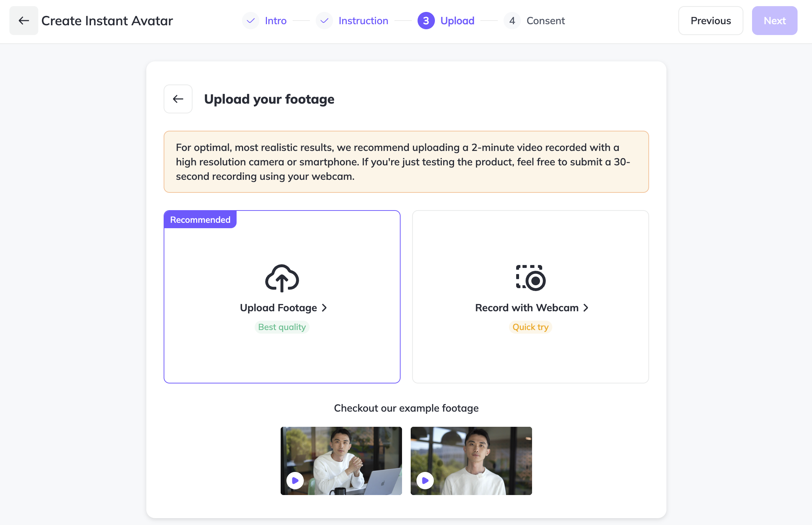Click the Quick try label
Viewport: 812px width, 525px height.
(x=530, y=327)
